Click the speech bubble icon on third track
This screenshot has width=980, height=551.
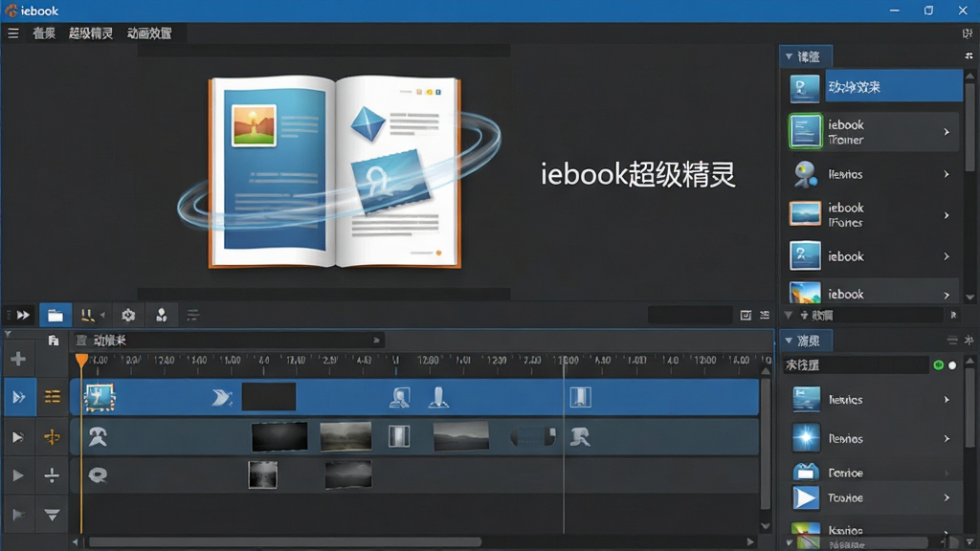tap(98, 475)
